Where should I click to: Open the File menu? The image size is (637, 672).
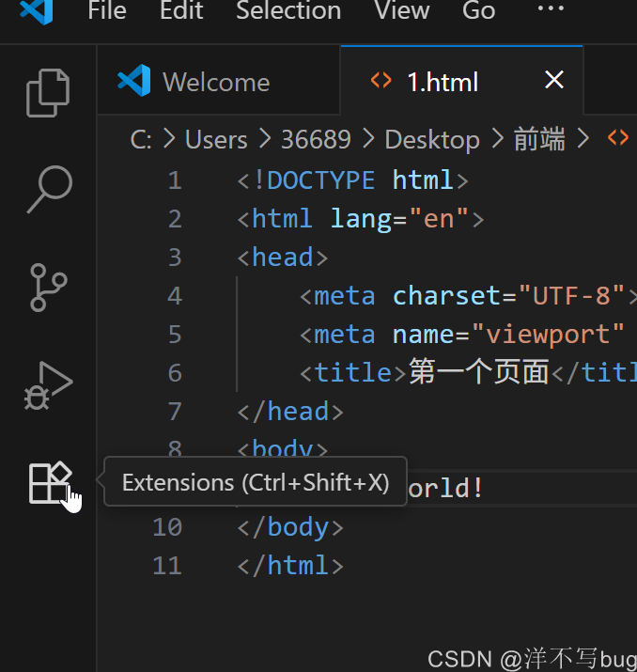tap(107, 10)
